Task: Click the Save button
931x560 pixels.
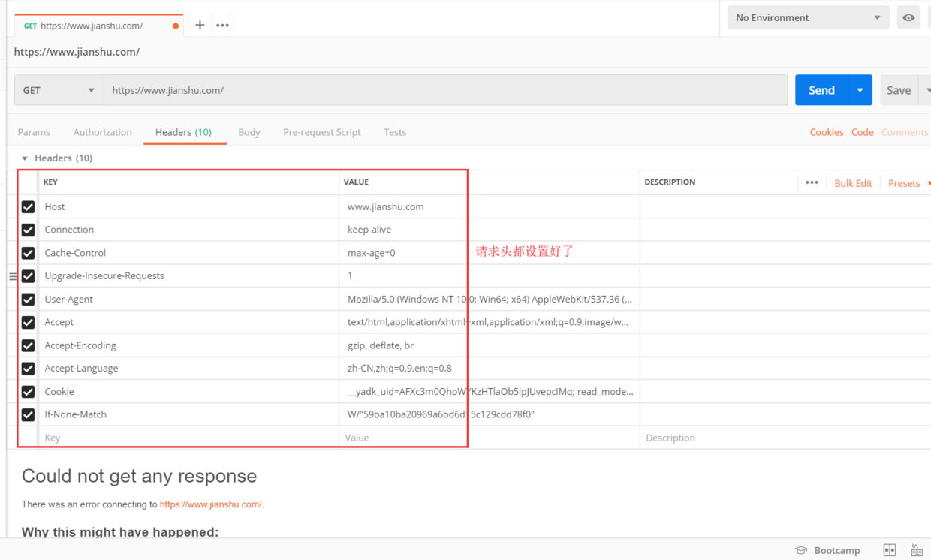Action: click(x=899, y=90)
